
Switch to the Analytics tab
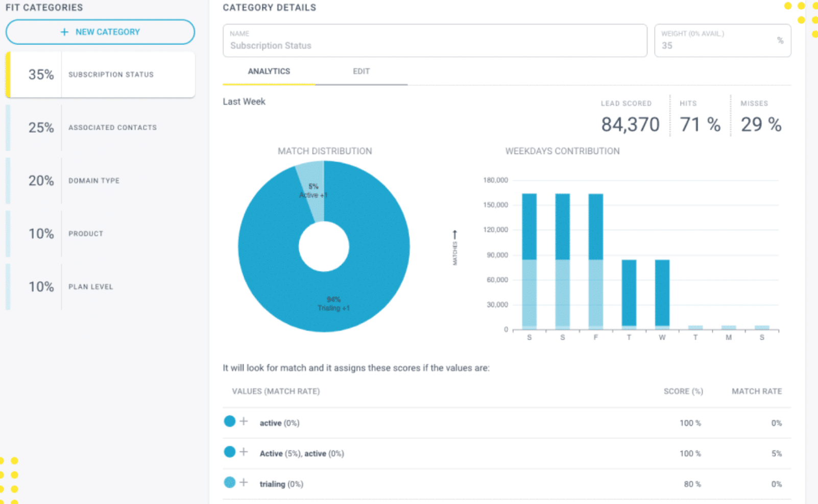pyautogui.click(x=269, y=71)
